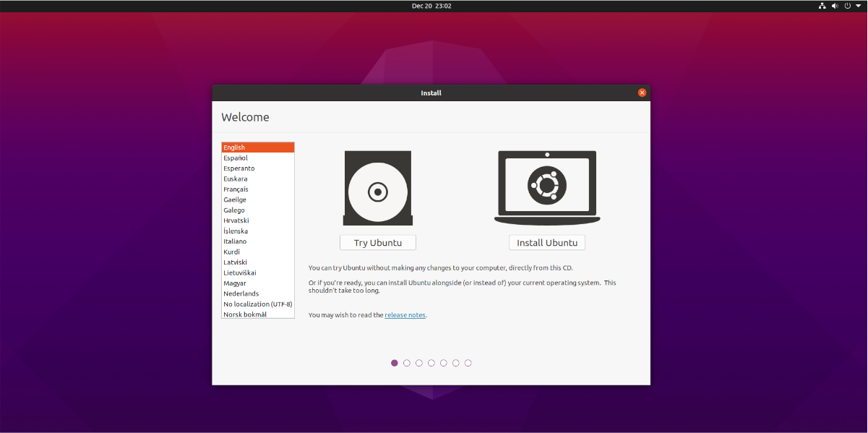Open the Dec 20 clock menu
Viewport: 868px width, 433px height.
tap(431, 6)
